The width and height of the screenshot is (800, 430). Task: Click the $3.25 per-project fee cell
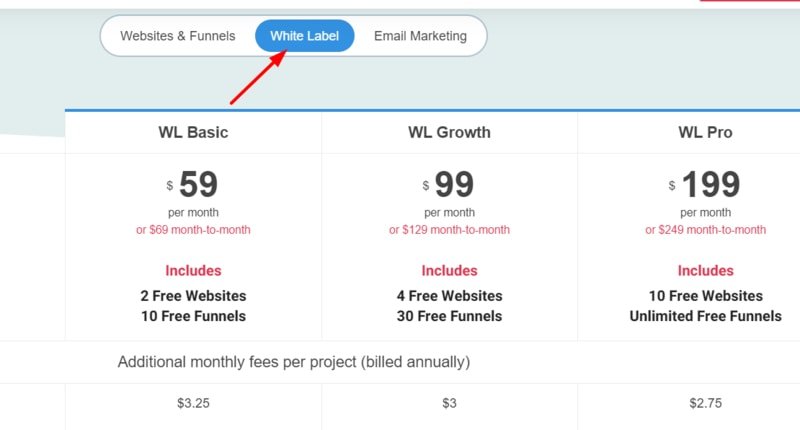tap(193, 403)
